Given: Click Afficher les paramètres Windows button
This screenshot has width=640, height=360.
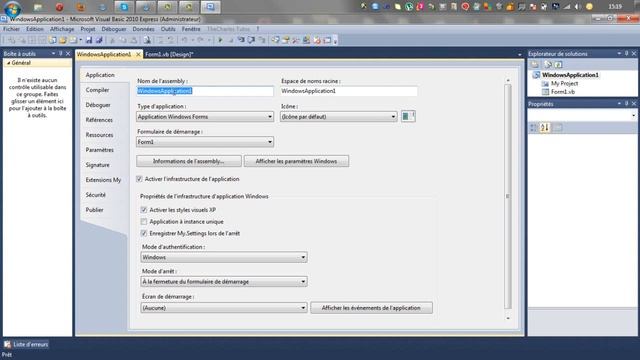Looking at the screenshot, I should 296,161.
